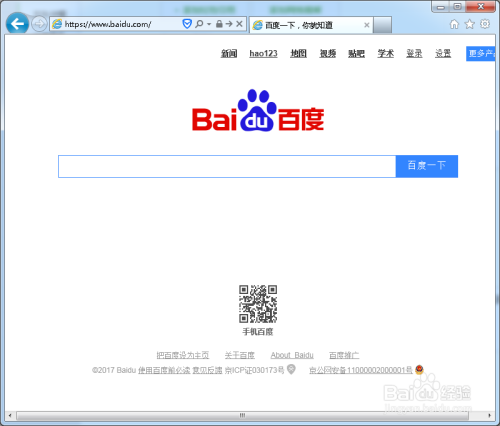Image resolution: width=500 pixels, height=426 pixels.
Task: Click the browser Forward arrow button
Action: (x=39, y=24)
